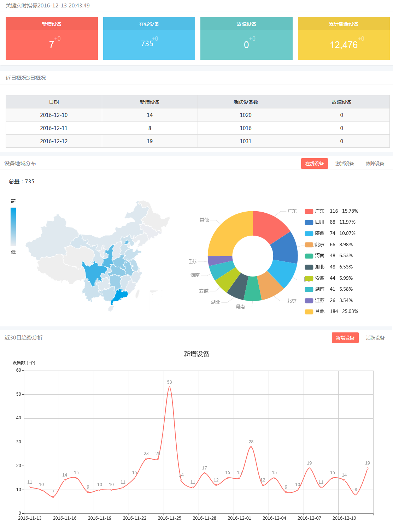Click Guangdong province on the map

(x=119, y=295)
